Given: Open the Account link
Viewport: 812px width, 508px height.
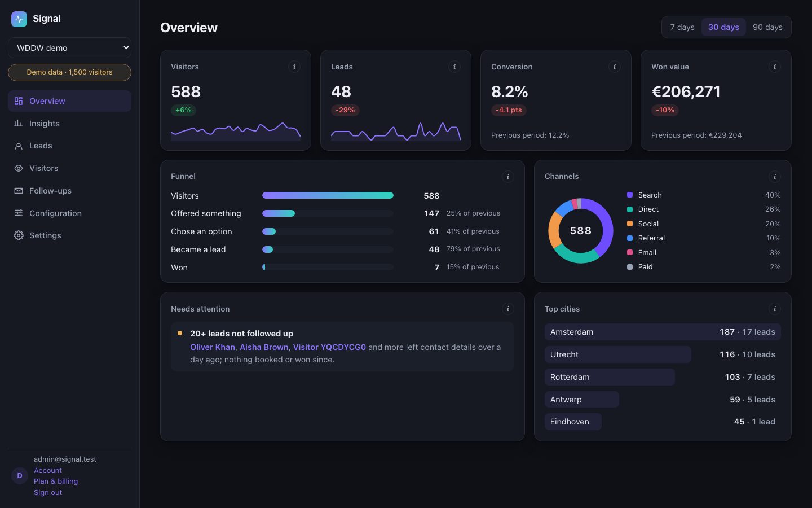Looking at the screenshot, I should 48,470.
